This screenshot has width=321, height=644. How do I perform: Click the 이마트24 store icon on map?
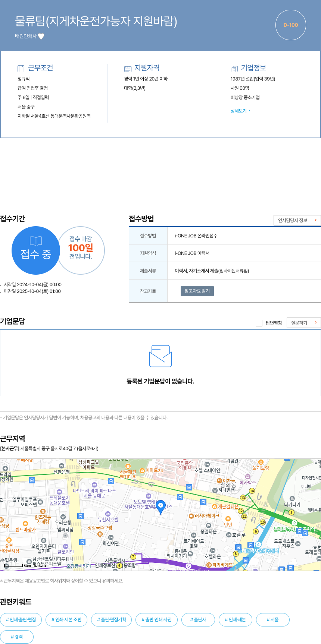142,471
